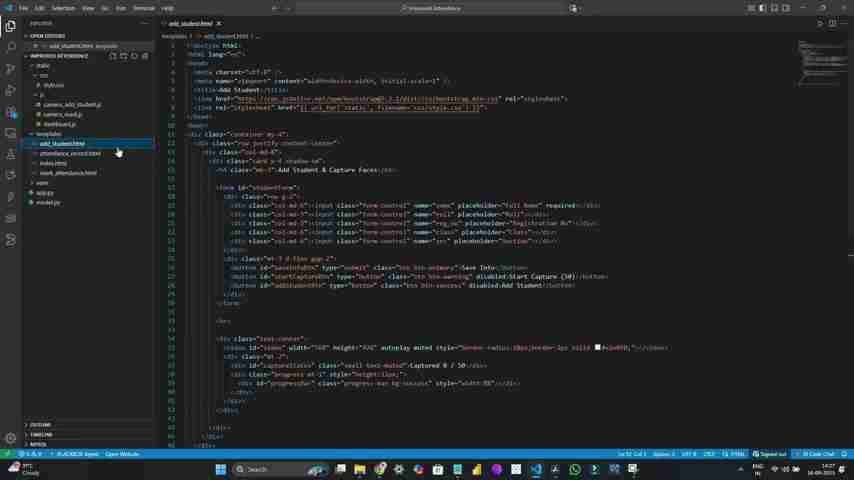
Task: Click Open Website in the status bar
Action: (122, 454)
